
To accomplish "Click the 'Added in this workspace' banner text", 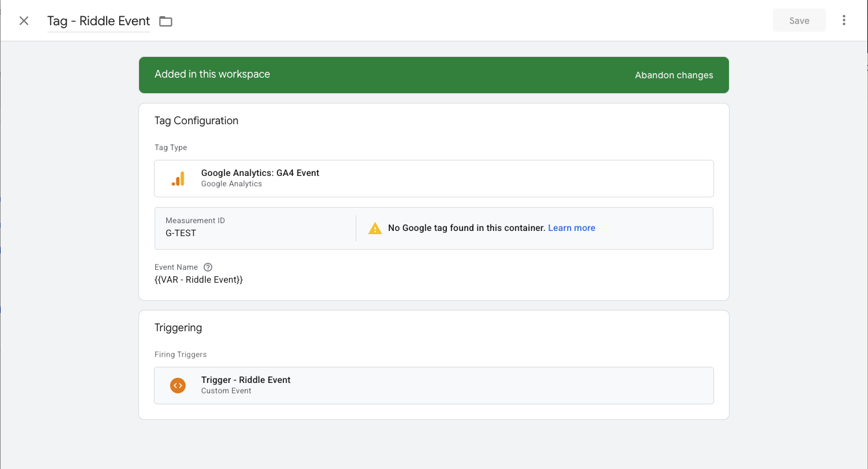I will click(x=212, y=74).
